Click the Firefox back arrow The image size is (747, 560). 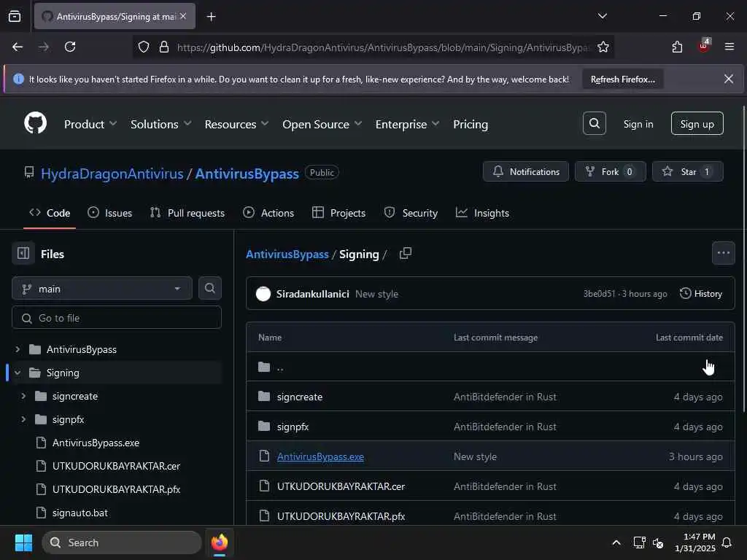point(18,47)
